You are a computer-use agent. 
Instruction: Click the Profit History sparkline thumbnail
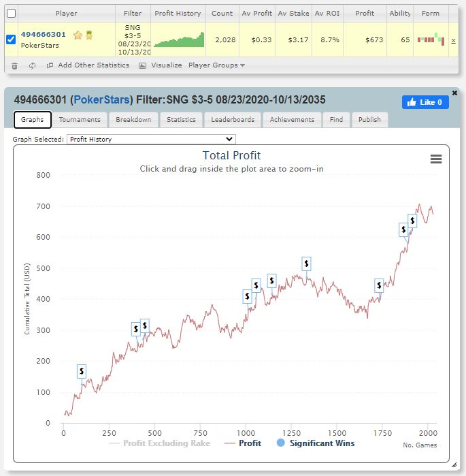pyautogui.click(x=179, y=39)
